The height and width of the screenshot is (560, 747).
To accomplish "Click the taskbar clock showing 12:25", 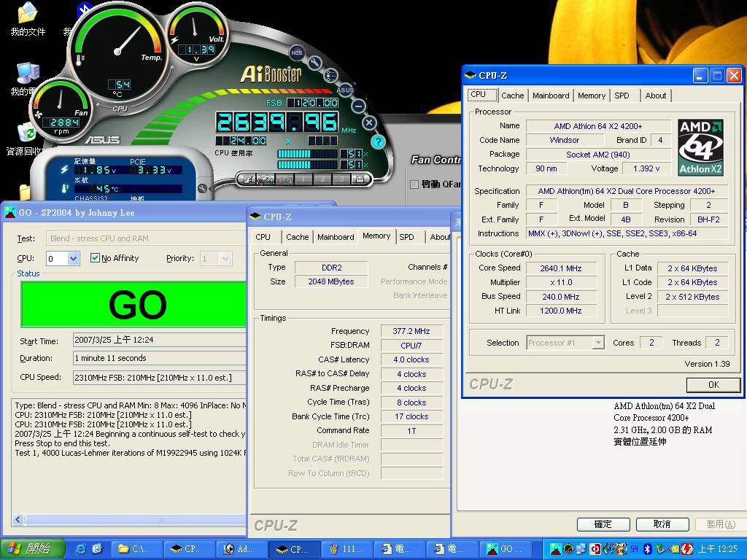I will (717, 549).
